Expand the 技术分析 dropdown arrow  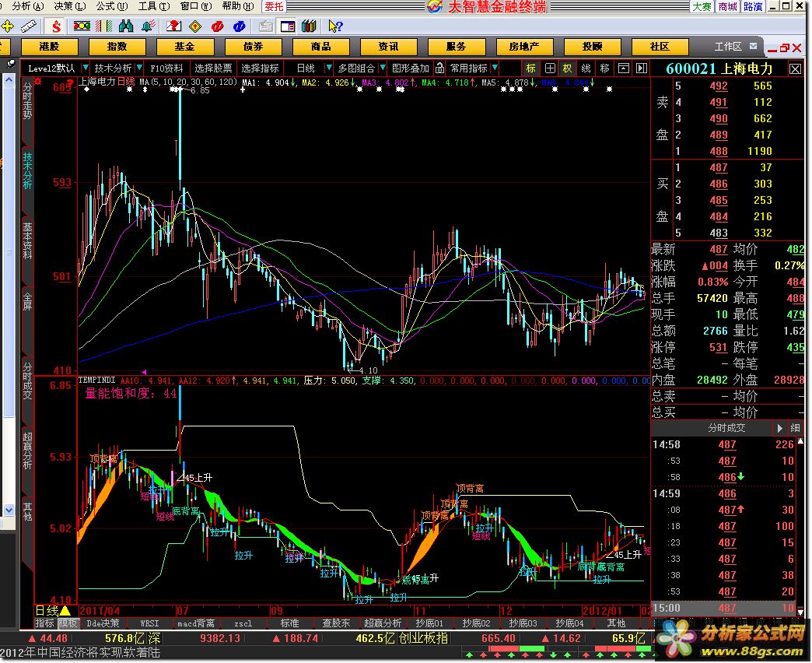click(x=139, y=68)
